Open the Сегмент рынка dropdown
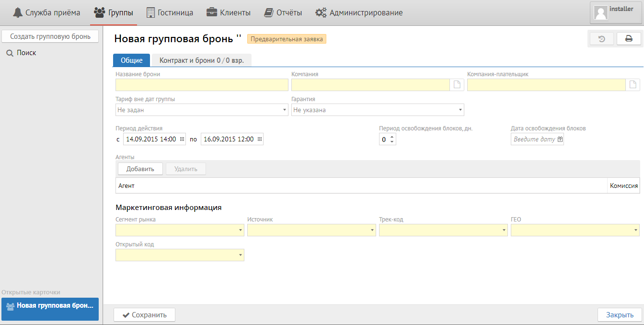The image size is (644, 325). click(241, 231)
